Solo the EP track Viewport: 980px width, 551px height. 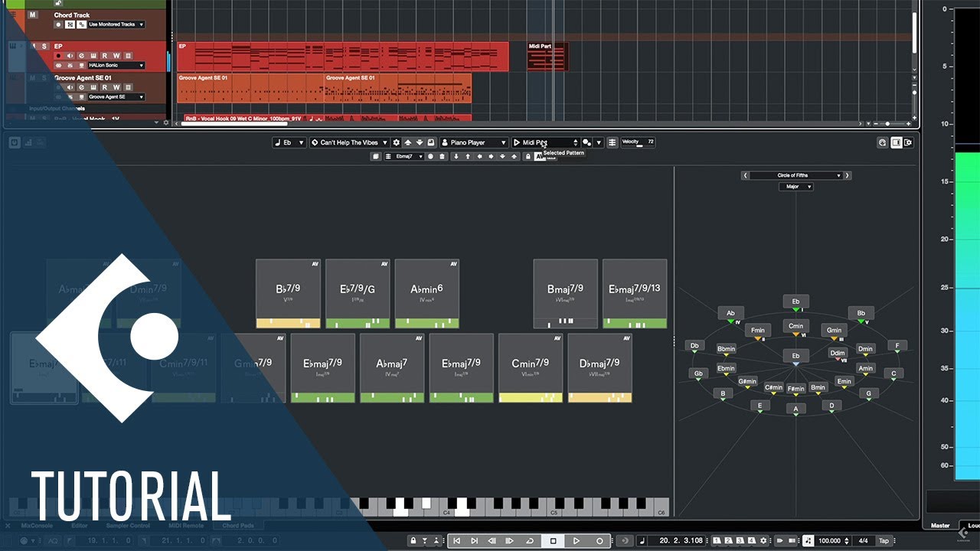44,47
